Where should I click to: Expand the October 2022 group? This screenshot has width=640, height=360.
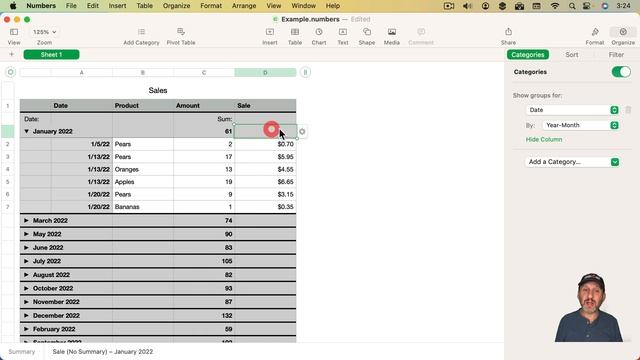click(27, 288)
